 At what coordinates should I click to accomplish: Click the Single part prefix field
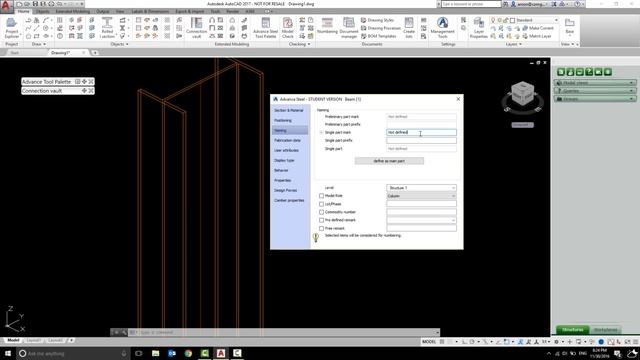coord(421,140)
